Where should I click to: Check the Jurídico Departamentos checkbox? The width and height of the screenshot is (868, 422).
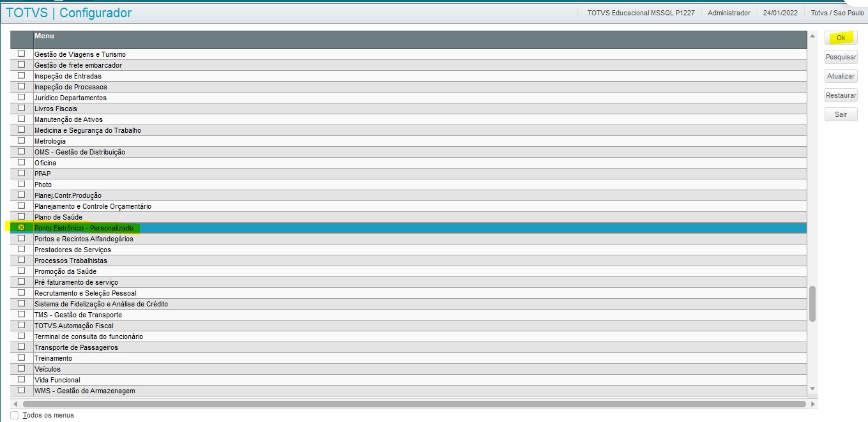tap(21, 97)
